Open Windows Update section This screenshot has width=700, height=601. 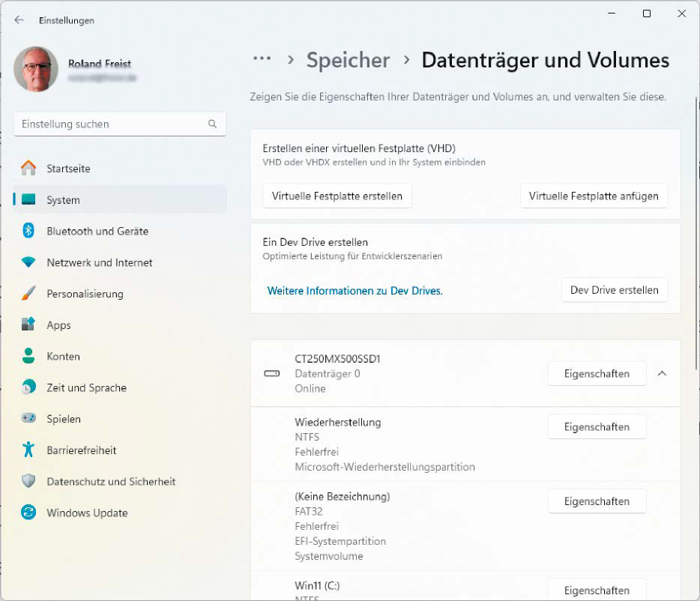coord(120,512)
